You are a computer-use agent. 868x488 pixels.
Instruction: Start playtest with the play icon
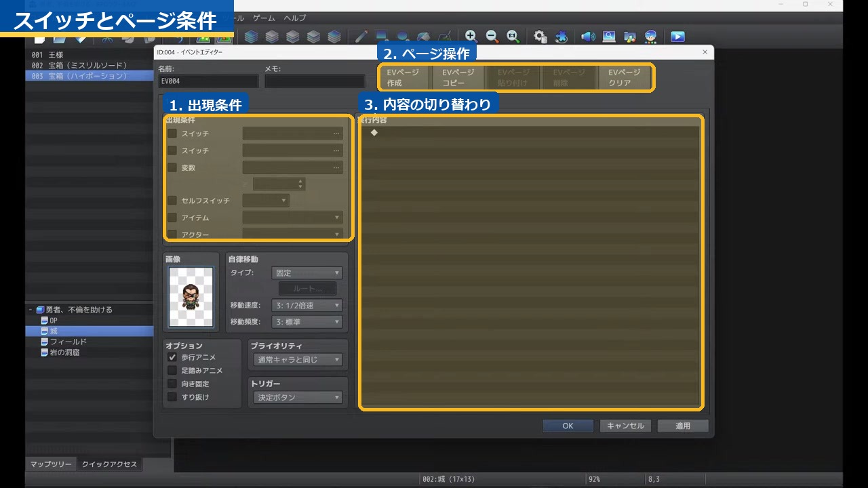click(x=677, y=37)
